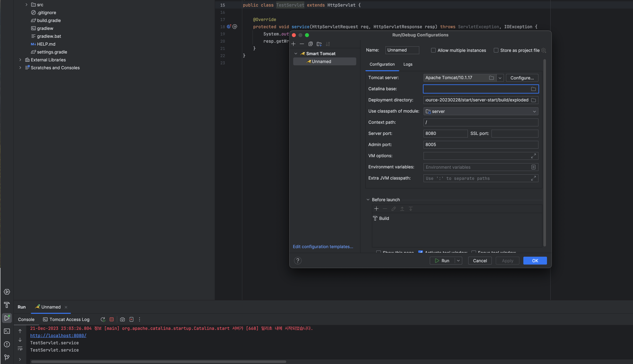Image resolution: width=633 pixels, height=364 pixels.
Task: Expand the src folder in the project tree
Action: [x=26, y=5]
